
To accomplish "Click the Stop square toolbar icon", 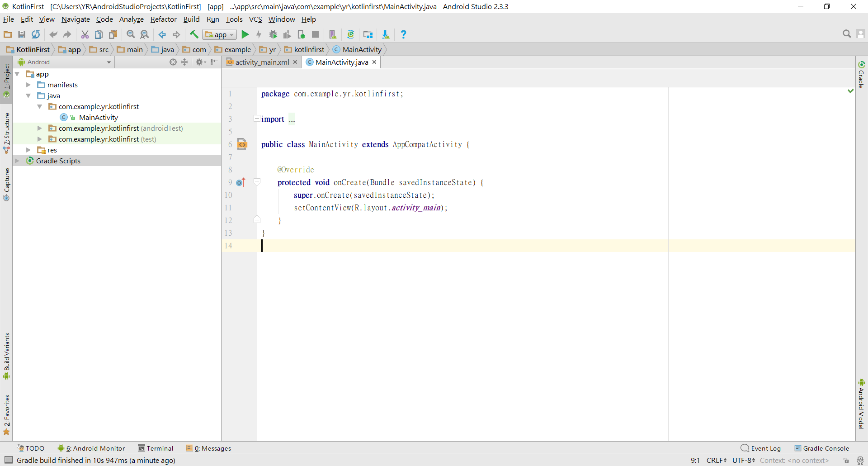I will pos(316,34).
